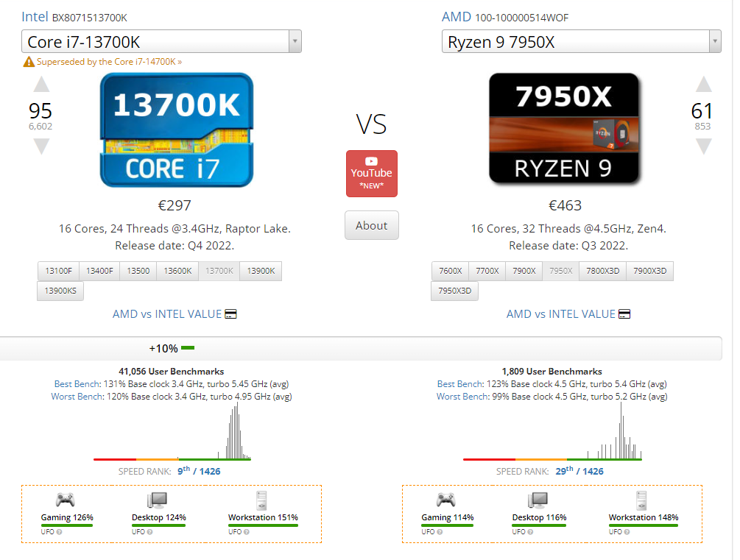Select the 7700X model tab
This screenshot has height=560, width=740.
click(x=487, y=271)
